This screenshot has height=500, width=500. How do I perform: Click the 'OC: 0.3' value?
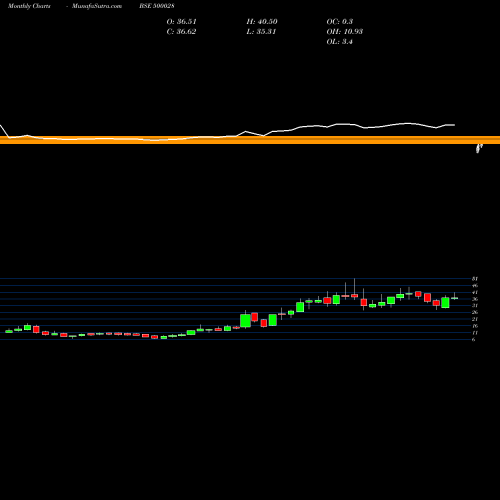(339, 21)
